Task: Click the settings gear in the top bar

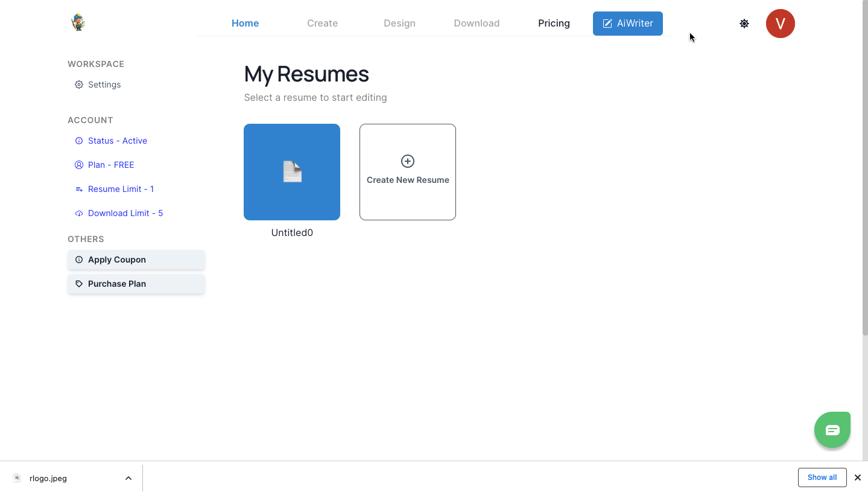Action: click(744, 23)
